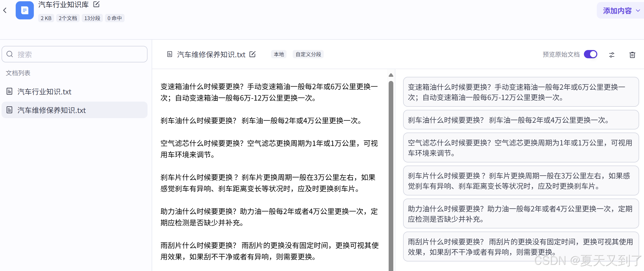
Task: Select 汽车维修保养知识.txt in the document list
Action: 75,110
